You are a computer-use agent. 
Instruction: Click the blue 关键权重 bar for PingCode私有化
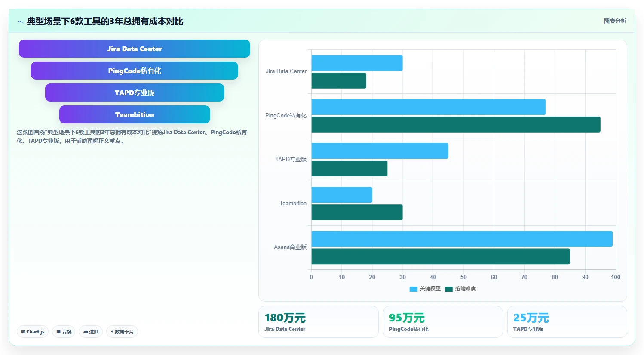point(429,107)
